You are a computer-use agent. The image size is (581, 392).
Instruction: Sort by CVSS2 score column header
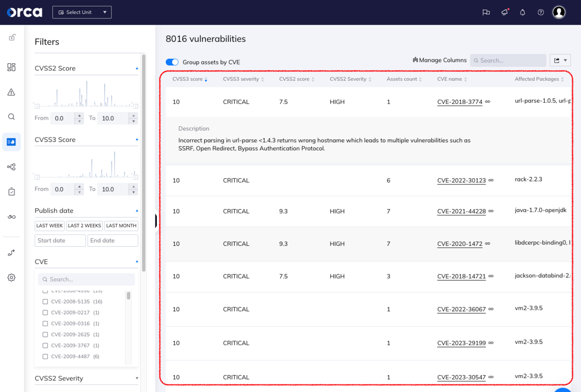click(x=297, y=79)
